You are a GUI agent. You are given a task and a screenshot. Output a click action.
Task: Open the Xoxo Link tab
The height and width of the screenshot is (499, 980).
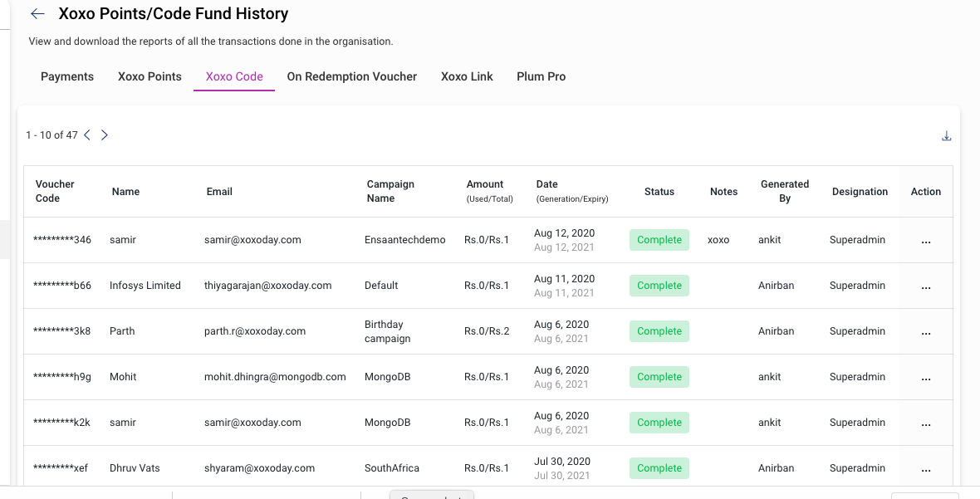click(467, 76)
